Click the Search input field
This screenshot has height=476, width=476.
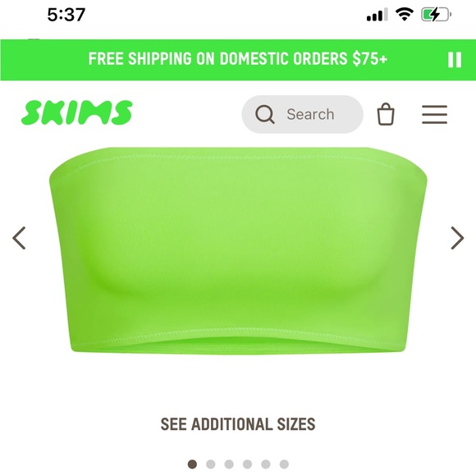pos(302,114)
